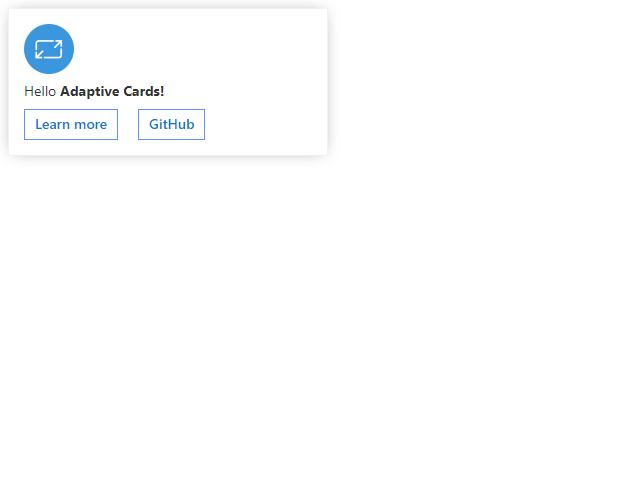Visit the GitHub link in the card
The width and height of the screenshot is (640, 480).
pyautogui.click(x=171, y=124)
